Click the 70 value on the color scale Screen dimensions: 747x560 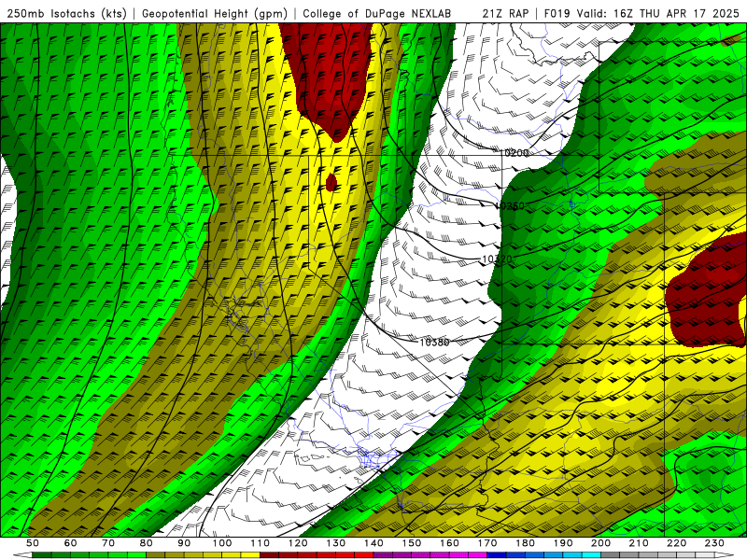coord(108,543)
